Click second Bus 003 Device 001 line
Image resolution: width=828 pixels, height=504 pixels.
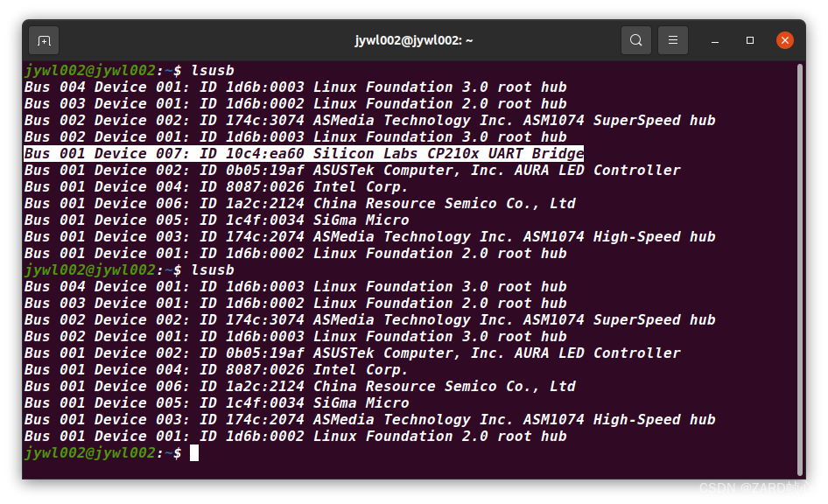click(295, 304)
